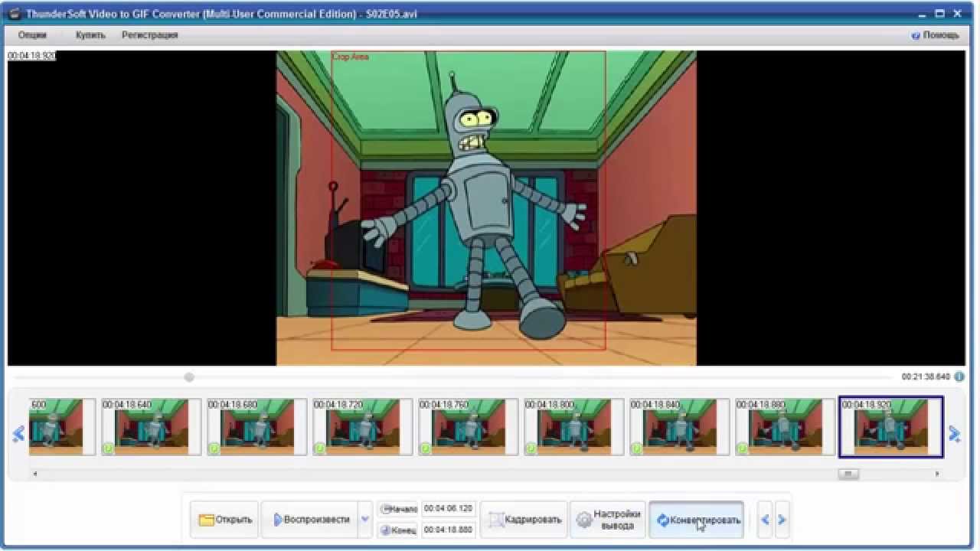Image resolution: width=980 pixels, height=551 pixels.
Task: Toggle green check mark on frame 00:04:18.800
Action: click(531, 448)
